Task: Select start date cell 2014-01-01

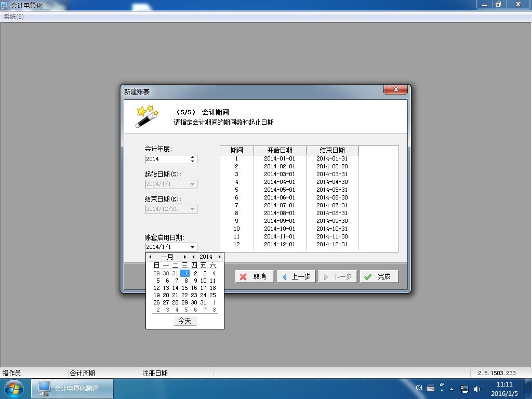Action: coord(280,158)
